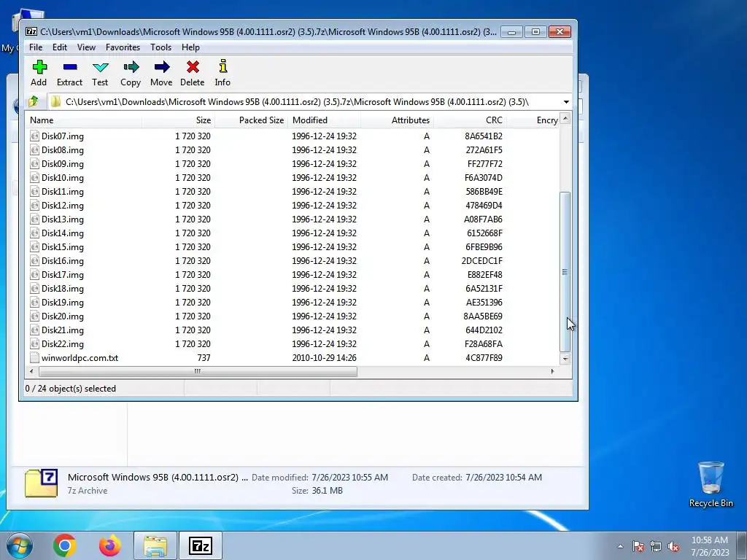Open the Help menu
This screenshot has height=560, width=747.
tap(190, 47)
